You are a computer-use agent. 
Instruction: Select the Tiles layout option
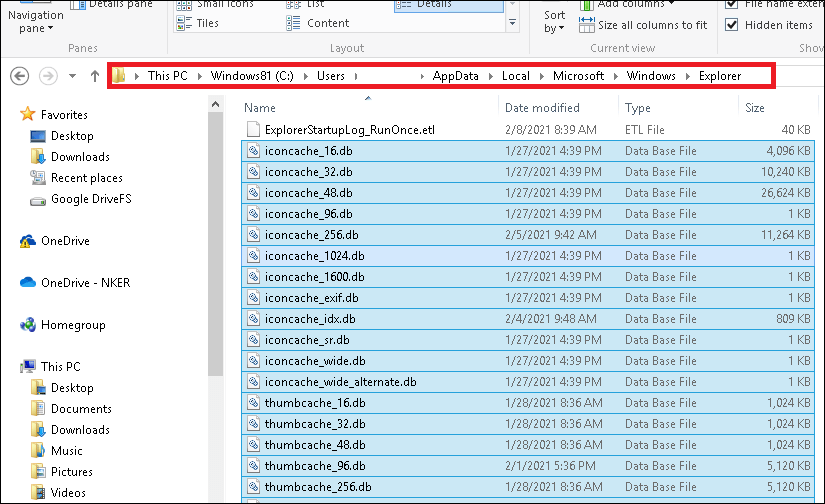[207, 23]
